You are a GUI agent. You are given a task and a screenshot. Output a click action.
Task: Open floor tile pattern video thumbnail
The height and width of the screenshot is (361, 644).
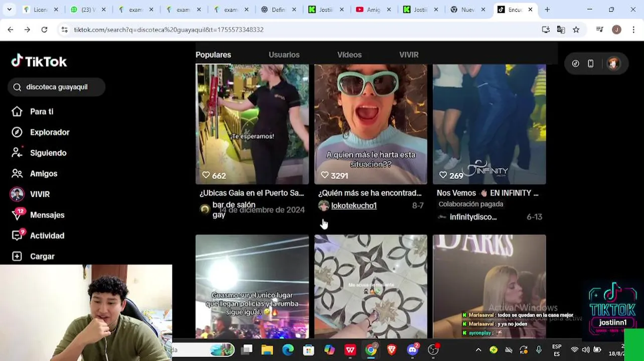coord(371,286)
